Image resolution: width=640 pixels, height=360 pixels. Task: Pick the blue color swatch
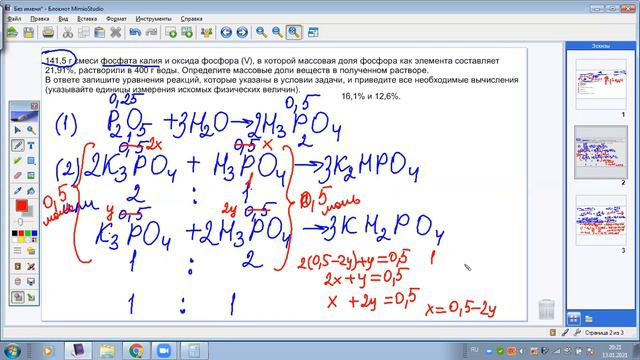34,233
